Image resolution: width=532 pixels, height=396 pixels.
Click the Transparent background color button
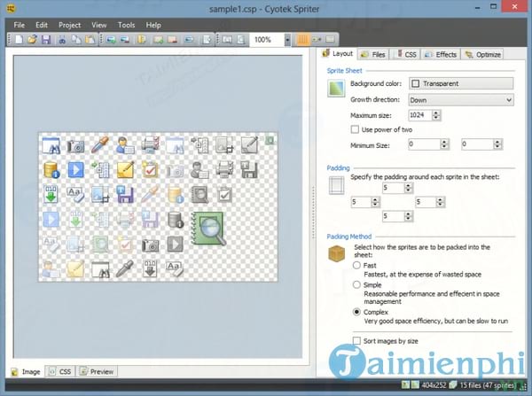(x=460, y=83)
